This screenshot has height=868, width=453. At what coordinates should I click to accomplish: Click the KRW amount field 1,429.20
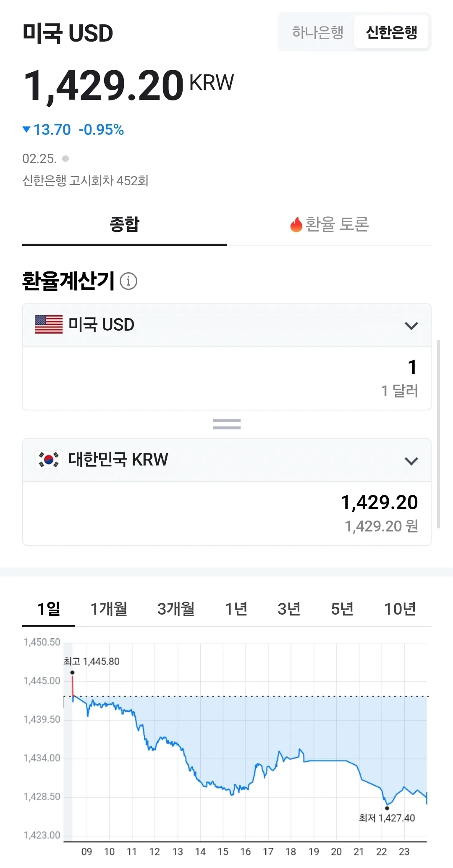[x=227, y=513]
